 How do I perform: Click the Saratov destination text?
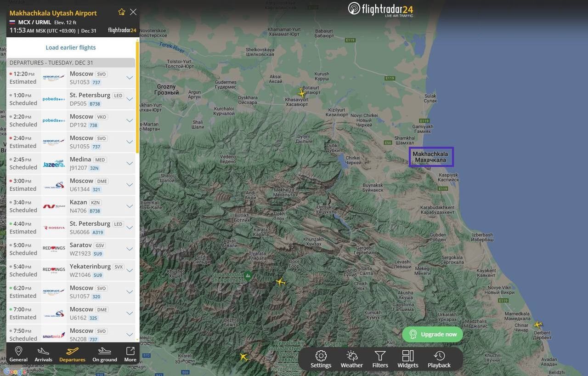coord(81,245)
